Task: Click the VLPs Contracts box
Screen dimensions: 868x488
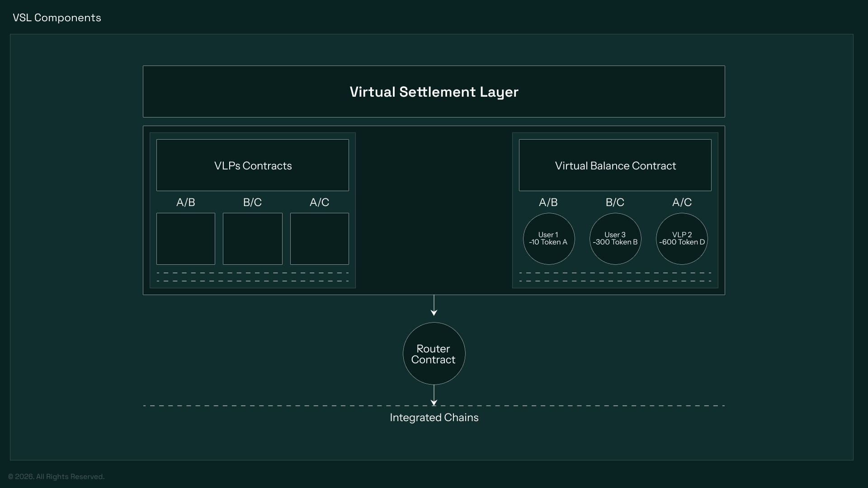Action: [x=253, y=165]
